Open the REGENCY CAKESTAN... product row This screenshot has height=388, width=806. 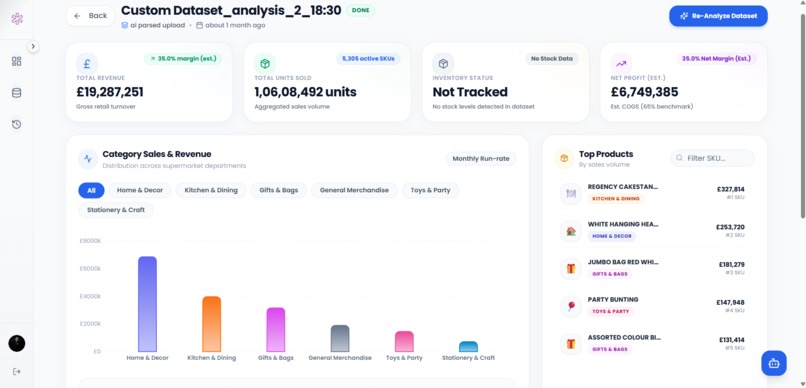coord(653,194)
